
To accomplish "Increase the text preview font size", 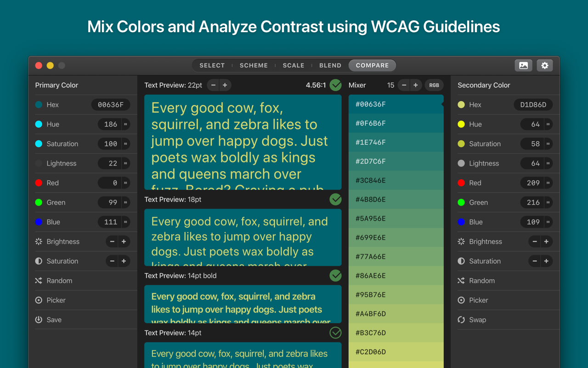I will [225, 85].
